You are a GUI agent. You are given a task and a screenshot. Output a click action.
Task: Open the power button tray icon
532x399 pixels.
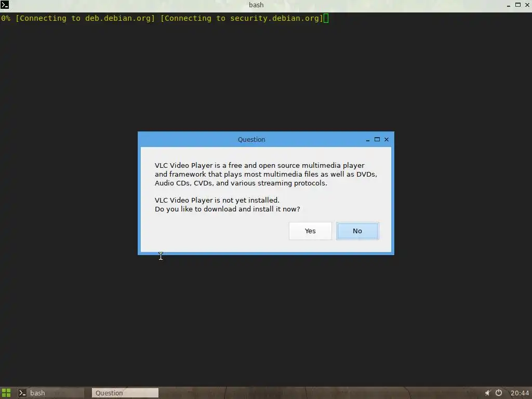click(x=499, y=393)
